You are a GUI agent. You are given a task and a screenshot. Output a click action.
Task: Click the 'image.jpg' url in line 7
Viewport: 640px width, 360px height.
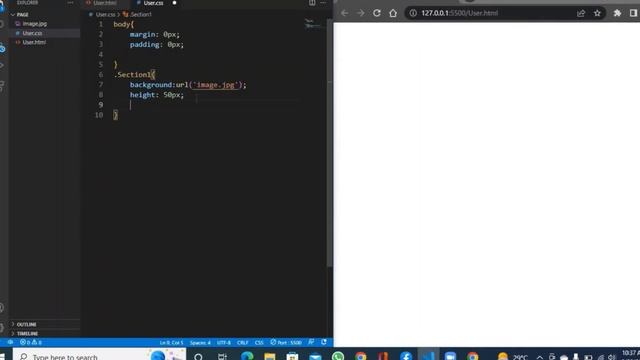coord(216,85)
